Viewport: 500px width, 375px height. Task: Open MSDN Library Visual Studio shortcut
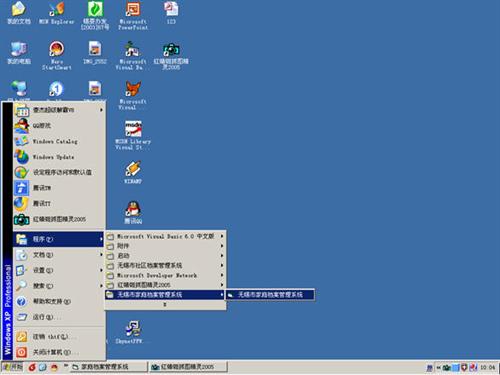(133, 135)
